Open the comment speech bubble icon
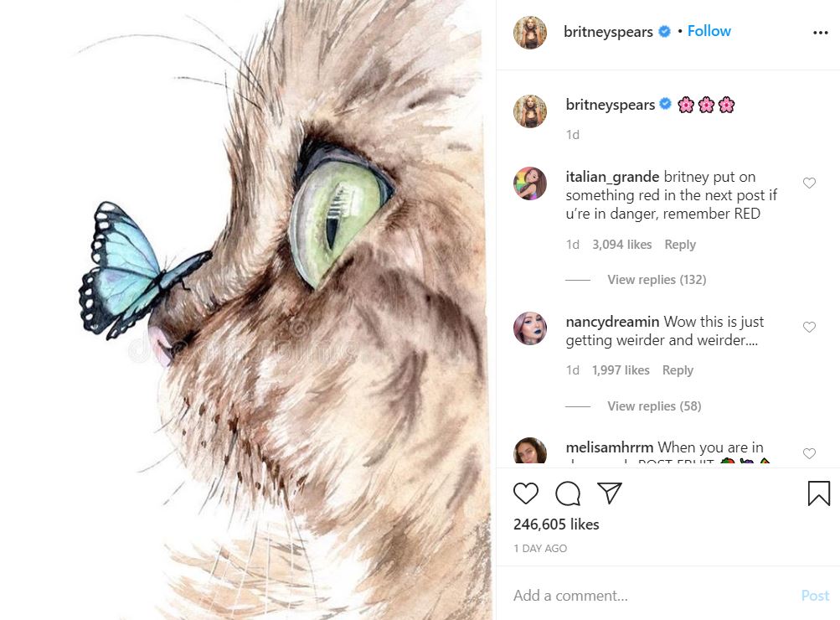840x620 pixels. tap(568, 493)
